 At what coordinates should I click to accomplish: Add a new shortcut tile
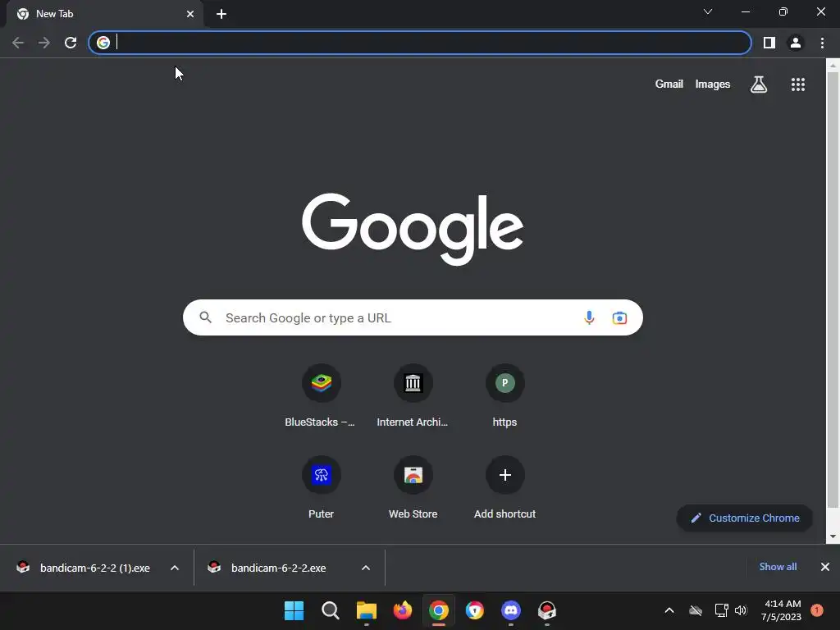pos(504,487)
